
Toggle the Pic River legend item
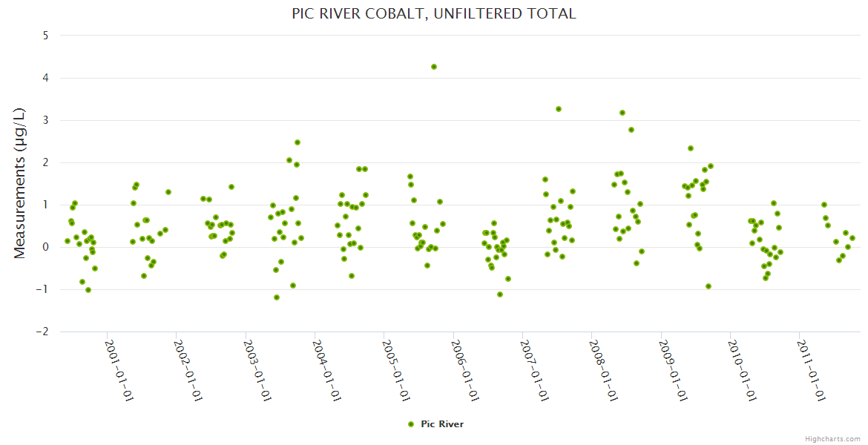tap(442, 424)
